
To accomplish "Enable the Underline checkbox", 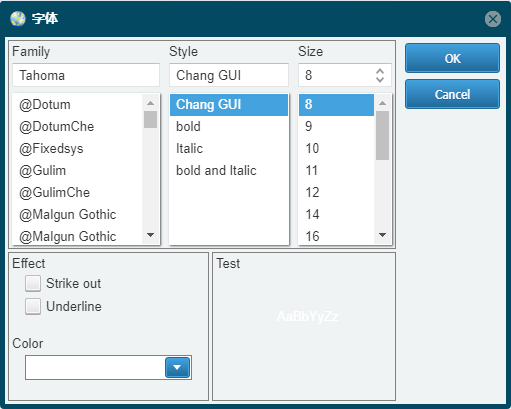I will coord(33,306).
